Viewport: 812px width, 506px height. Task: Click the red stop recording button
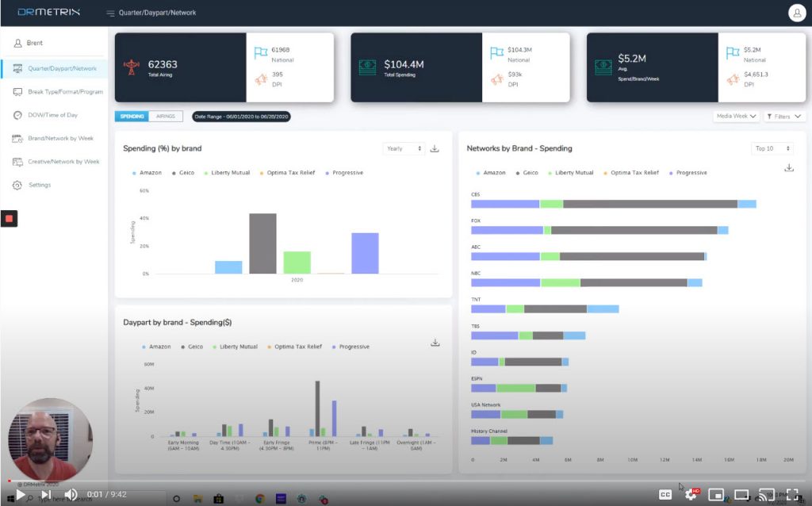[x=9, y=218]
